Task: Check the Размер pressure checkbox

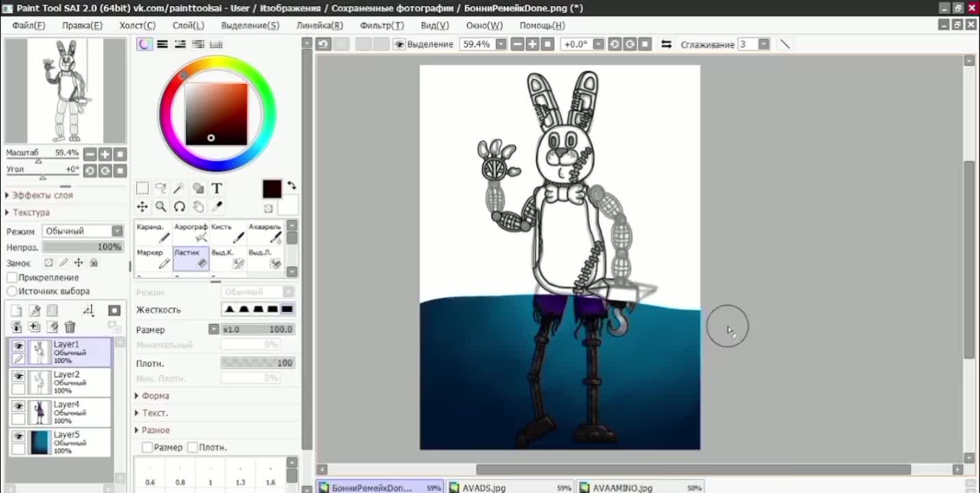Action: click(x=147, y=447)
